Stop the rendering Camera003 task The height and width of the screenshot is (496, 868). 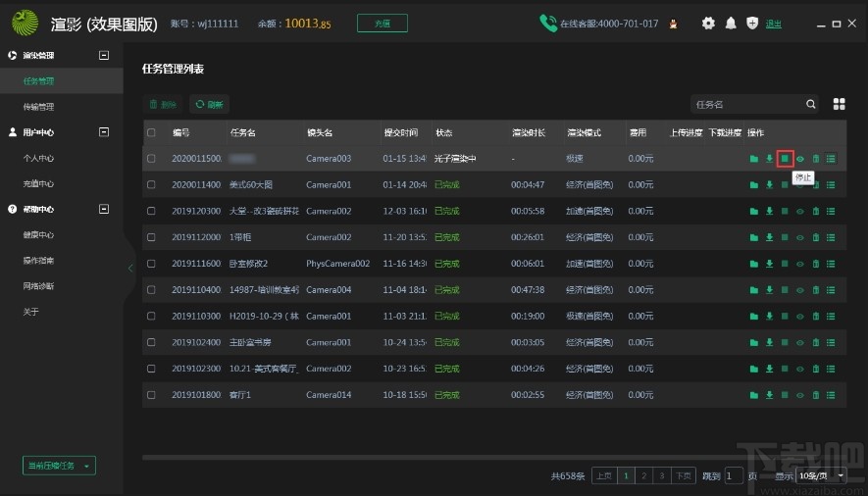pos(785,159)
